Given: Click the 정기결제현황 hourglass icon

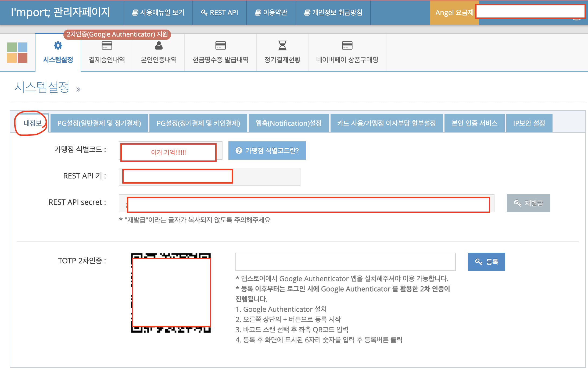Looking at the screenshot, I should 282,45.
